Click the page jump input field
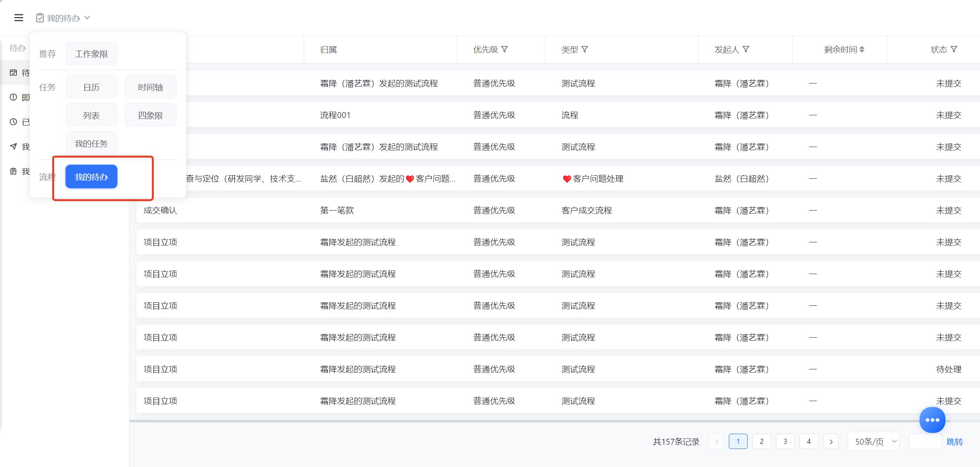This screenshot has width=980, height=467. 925,442
